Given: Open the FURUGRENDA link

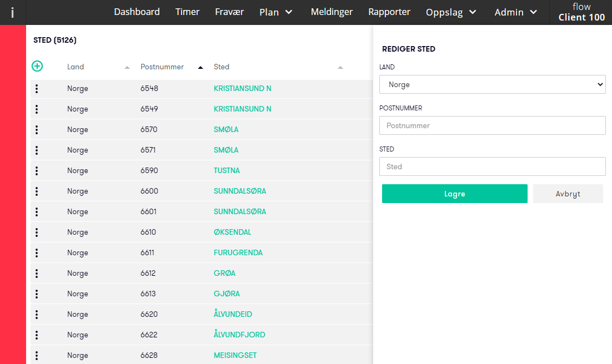Looking at the screenshot, I should pyautogui.click(x=238, y=253).
